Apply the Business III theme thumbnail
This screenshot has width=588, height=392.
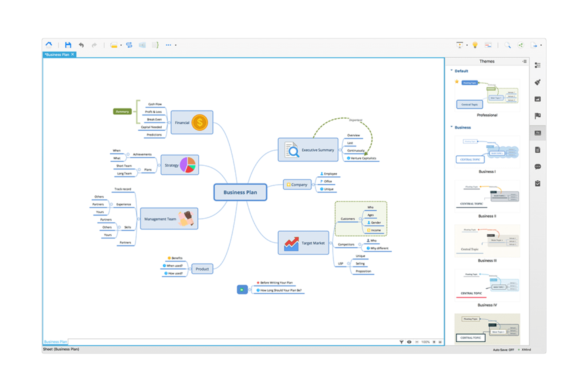click(487, 241)
